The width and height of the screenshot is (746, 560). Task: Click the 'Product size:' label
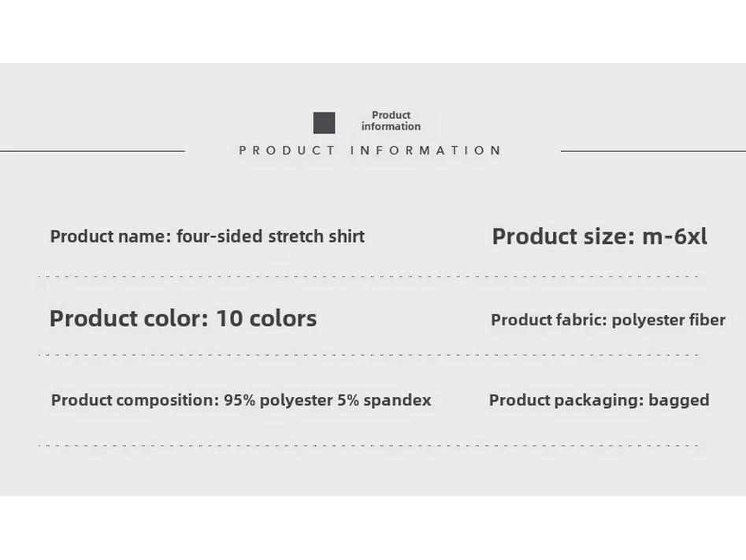(563, 236)
